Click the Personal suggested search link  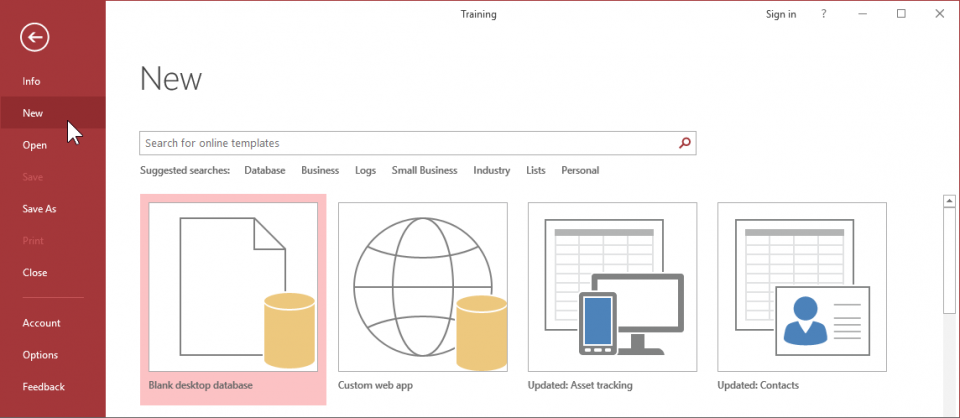point(580,171)
